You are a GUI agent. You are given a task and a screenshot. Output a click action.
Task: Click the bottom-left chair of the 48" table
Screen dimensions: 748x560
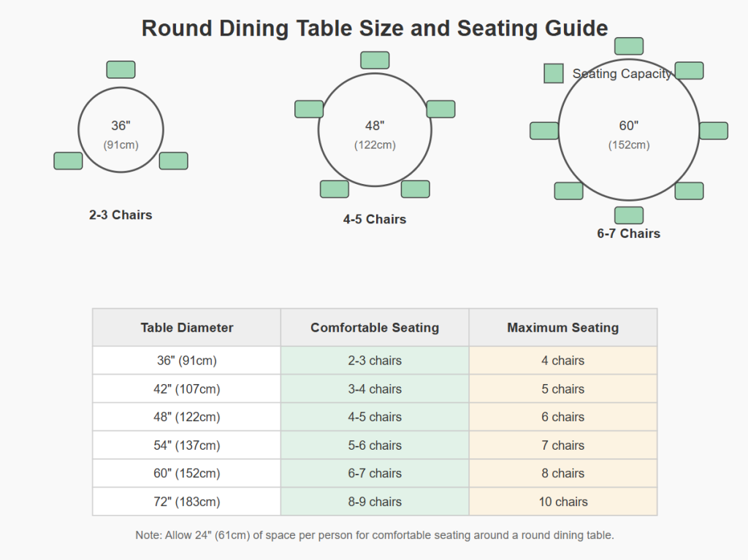point(335,189)
